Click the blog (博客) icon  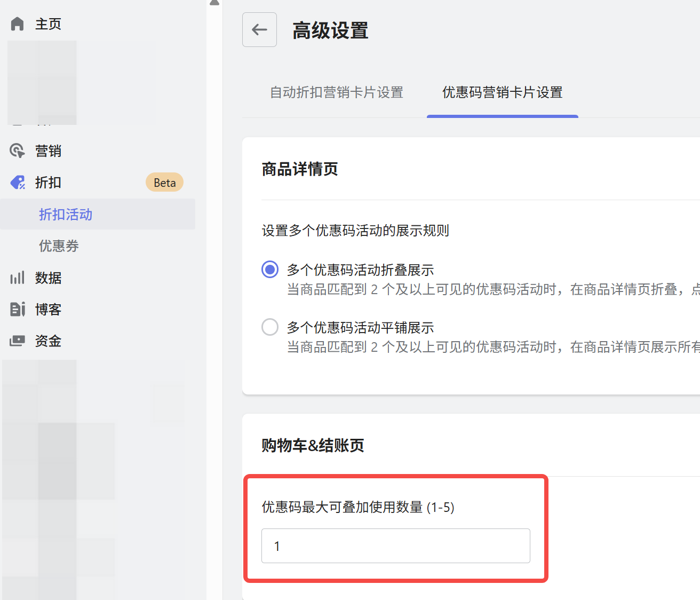18,309
